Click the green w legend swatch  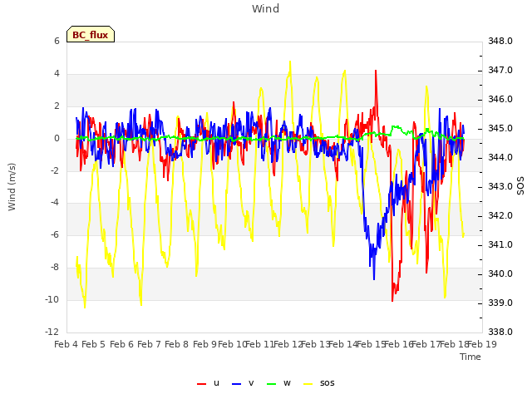pos(272,384)
